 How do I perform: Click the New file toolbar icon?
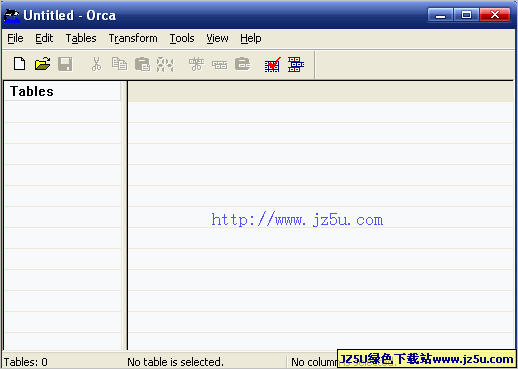click(x=19, y=64)
